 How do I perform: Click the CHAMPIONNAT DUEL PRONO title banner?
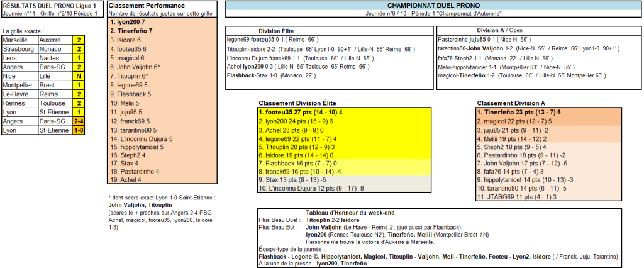click(434, 5)
